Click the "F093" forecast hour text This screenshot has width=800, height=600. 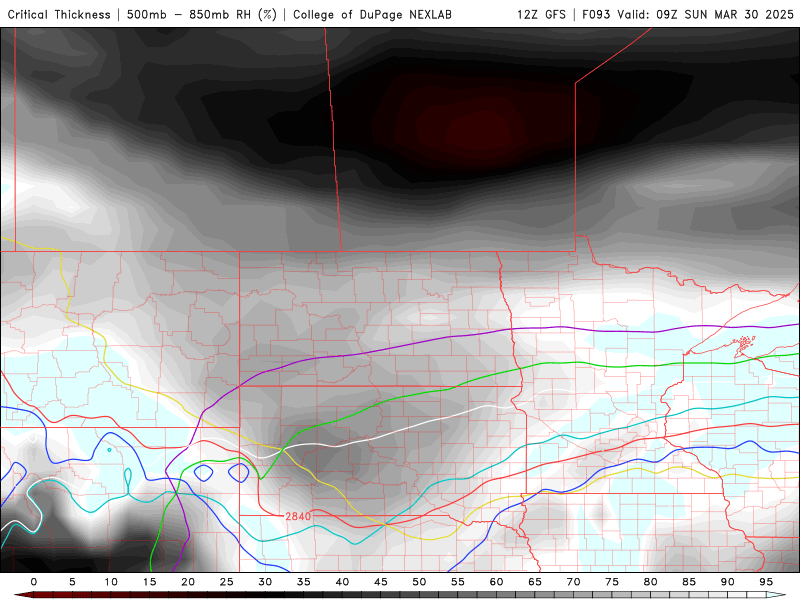point(596,14)
